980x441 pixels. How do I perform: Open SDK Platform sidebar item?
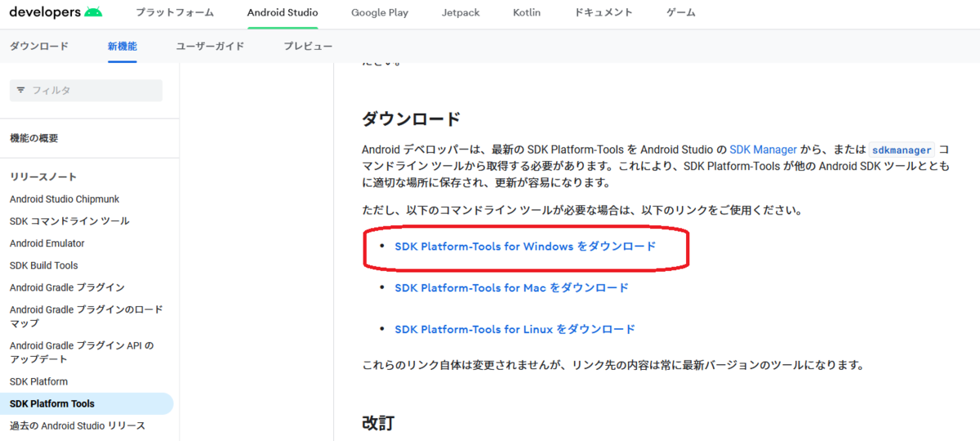click(38, 381)
